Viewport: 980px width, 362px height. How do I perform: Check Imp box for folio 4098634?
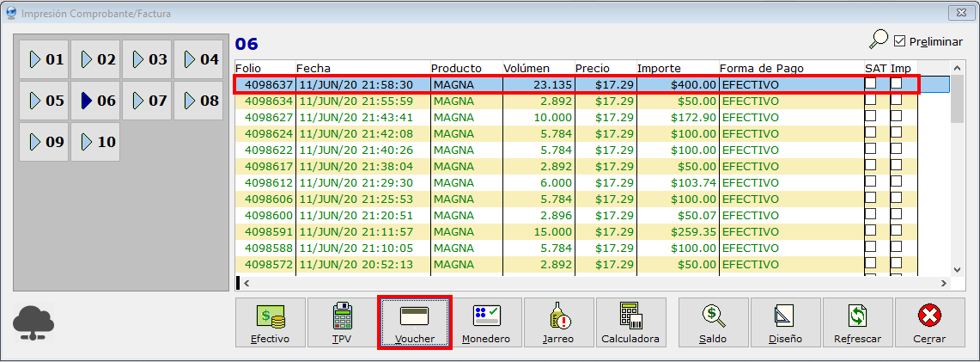[897, 101]
